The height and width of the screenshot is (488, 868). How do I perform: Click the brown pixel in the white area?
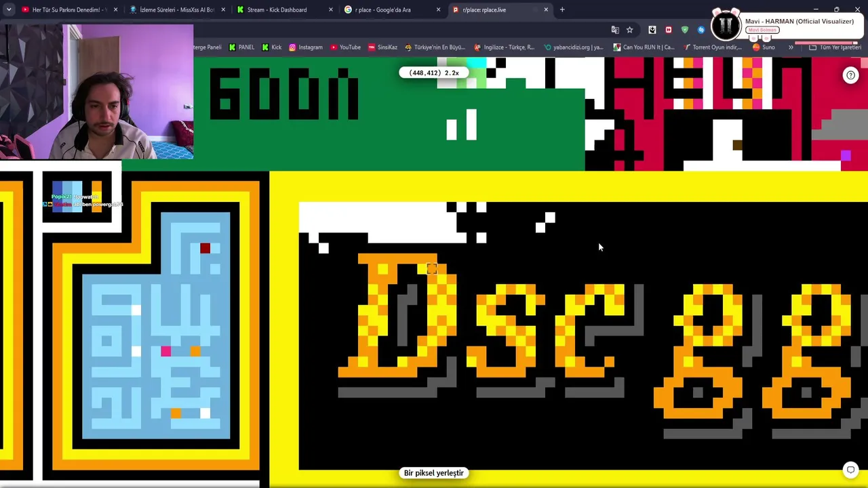coord(737,145)
